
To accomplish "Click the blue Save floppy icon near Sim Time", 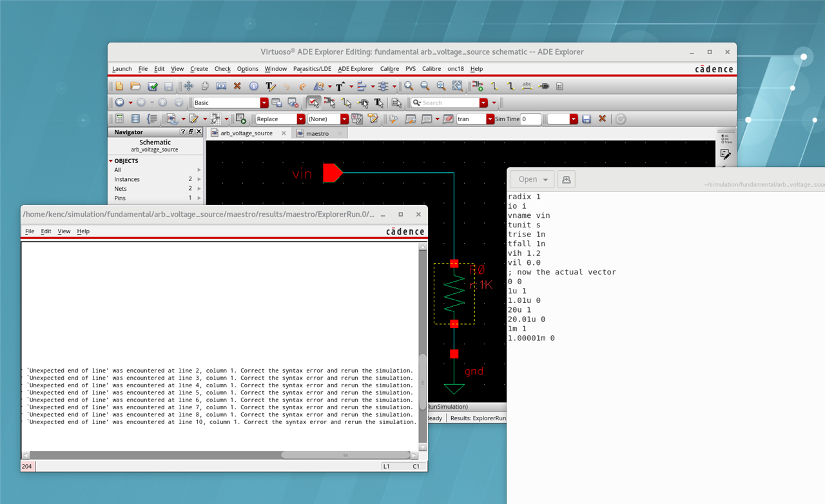I will click(x=587, y=119).
